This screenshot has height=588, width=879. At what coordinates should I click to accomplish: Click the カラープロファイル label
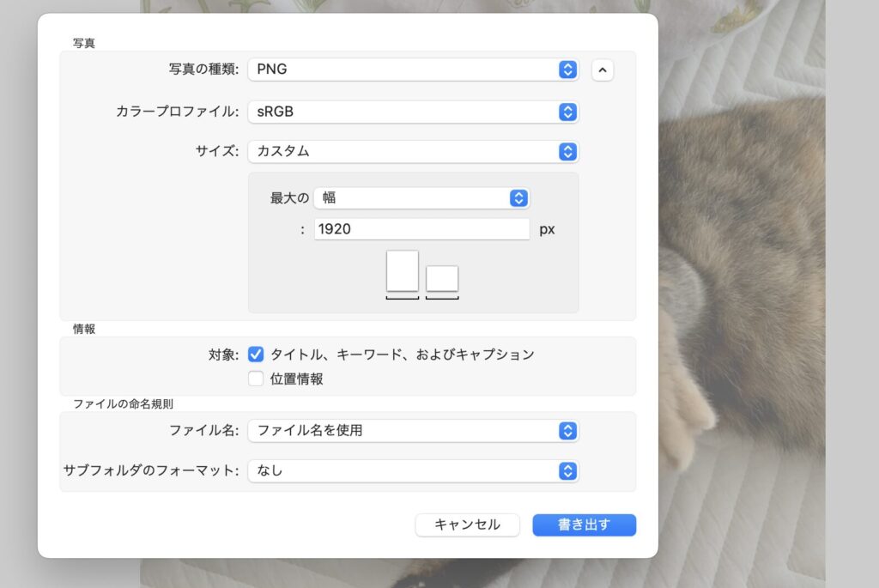coord(177,112)
